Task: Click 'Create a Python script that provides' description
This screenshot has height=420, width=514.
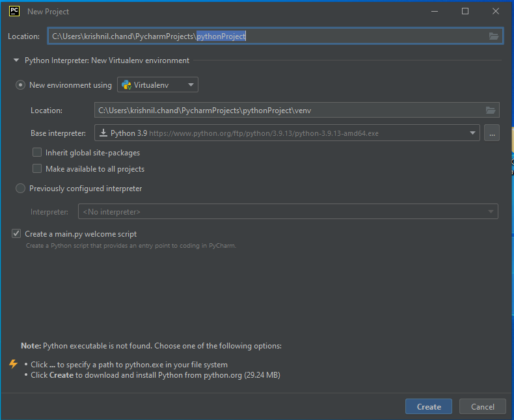Action: pyautogui.click(x=131, y=246)
